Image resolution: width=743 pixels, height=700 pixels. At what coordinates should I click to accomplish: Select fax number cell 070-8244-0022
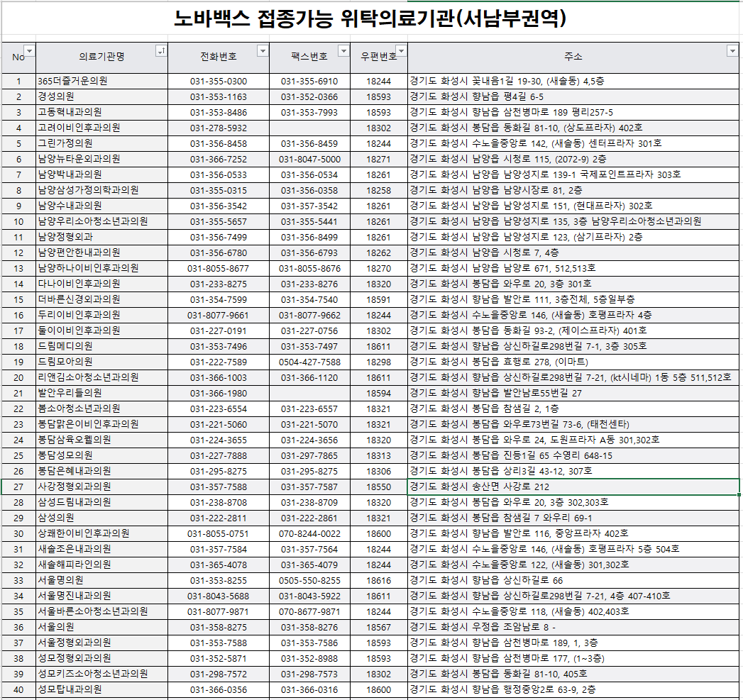(x=310, y=534)
